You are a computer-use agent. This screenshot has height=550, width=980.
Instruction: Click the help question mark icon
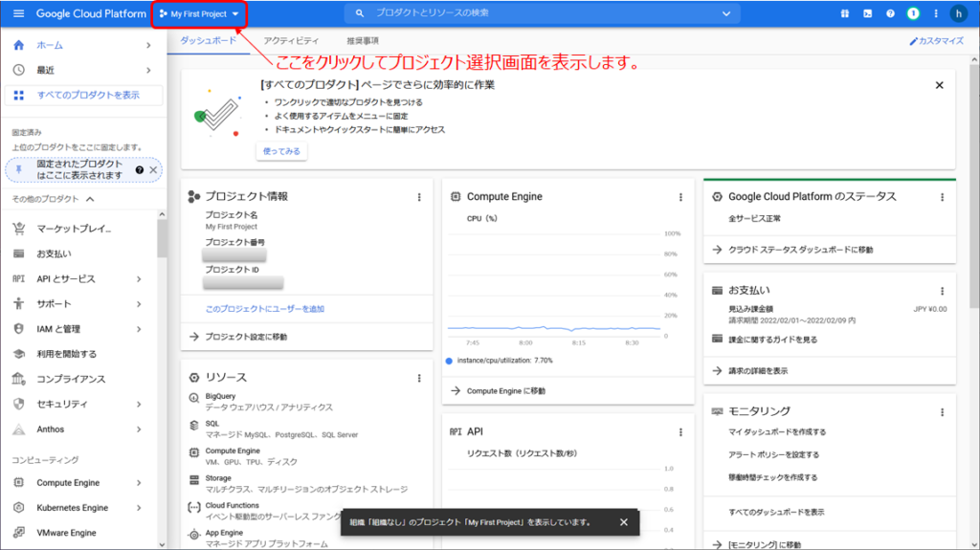coord(890,13)
